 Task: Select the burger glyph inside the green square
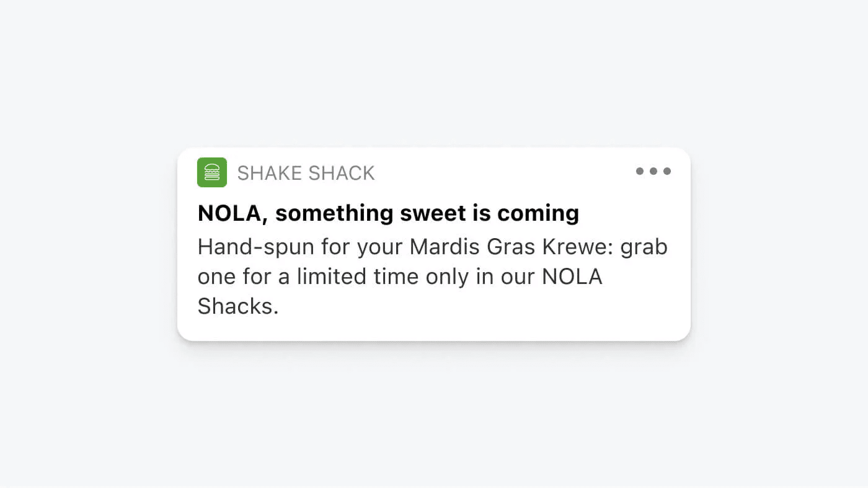click(x=212, y=172)
